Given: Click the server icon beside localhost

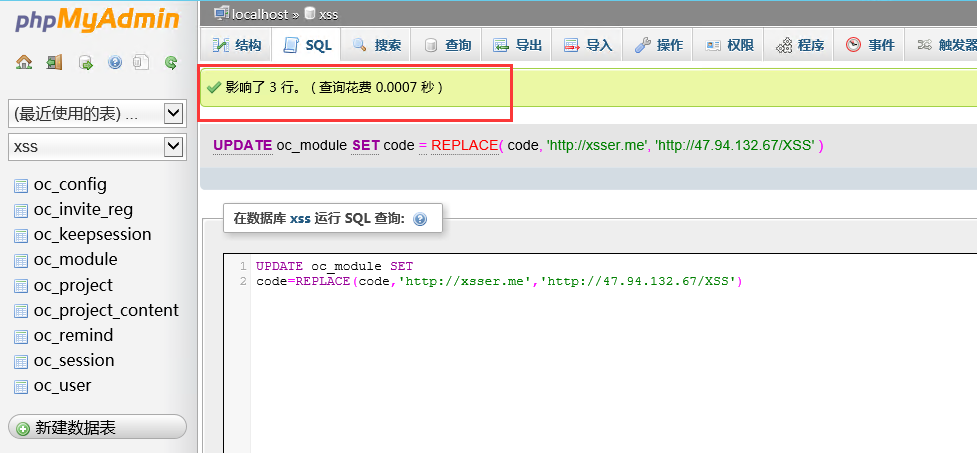Looking at the screenshot, I should point(221,13).
